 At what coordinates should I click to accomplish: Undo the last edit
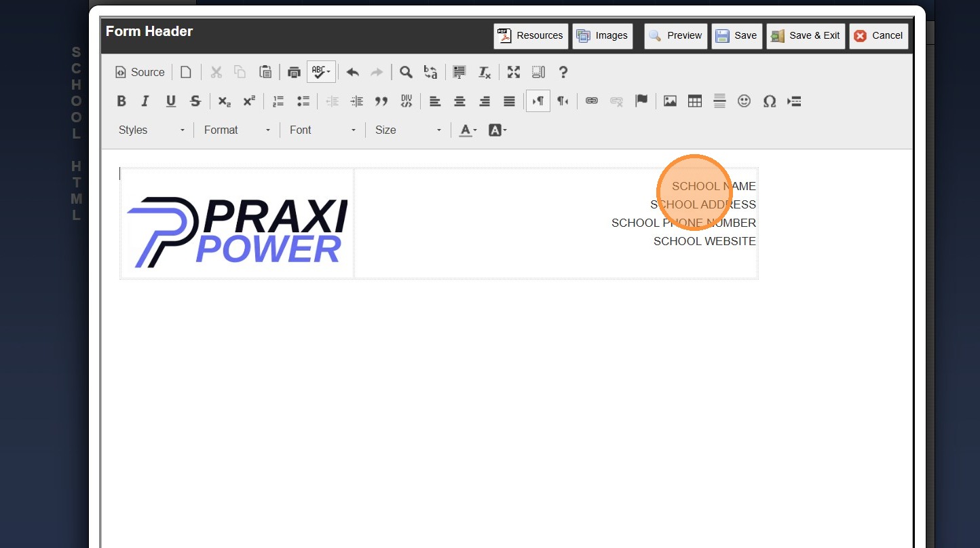(x=352, y=72)
